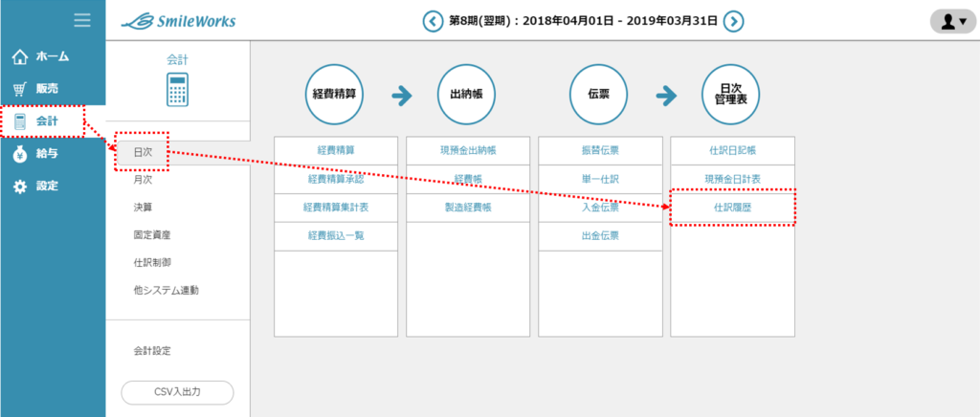Click the SmileWorks logo
Screen dimensions: 980x417
pos(178,21)
